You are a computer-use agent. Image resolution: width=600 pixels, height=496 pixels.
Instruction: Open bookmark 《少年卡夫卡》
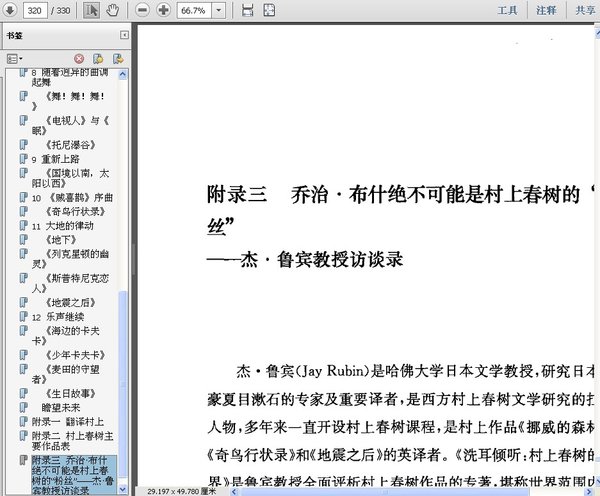(75, 355)
